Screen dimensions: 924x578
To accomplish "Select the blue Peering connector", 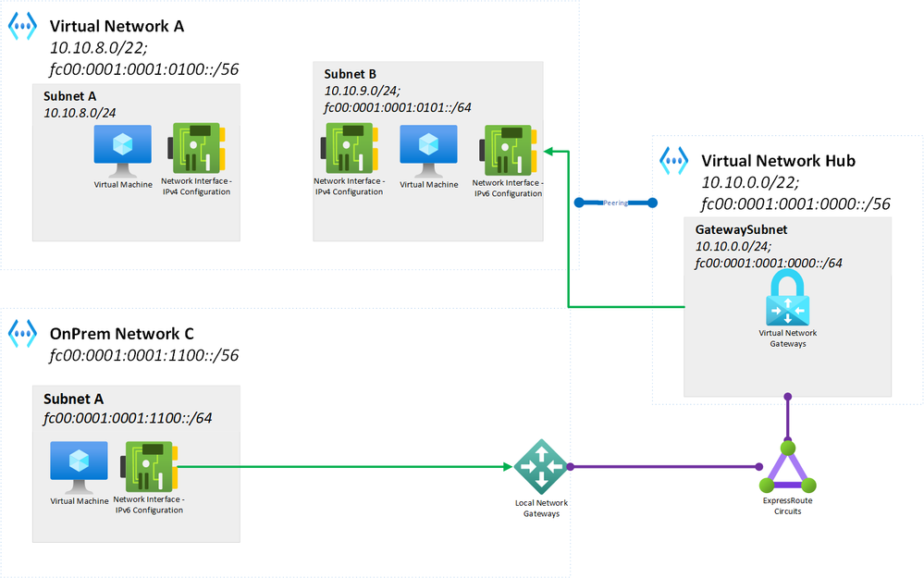I will point(616,203).
